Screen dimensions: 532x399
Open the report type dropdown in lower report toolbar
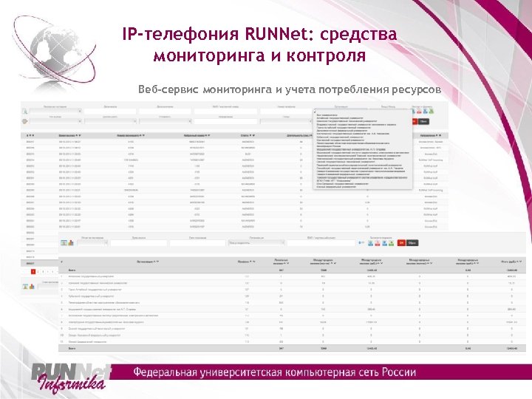coord(93,243)
